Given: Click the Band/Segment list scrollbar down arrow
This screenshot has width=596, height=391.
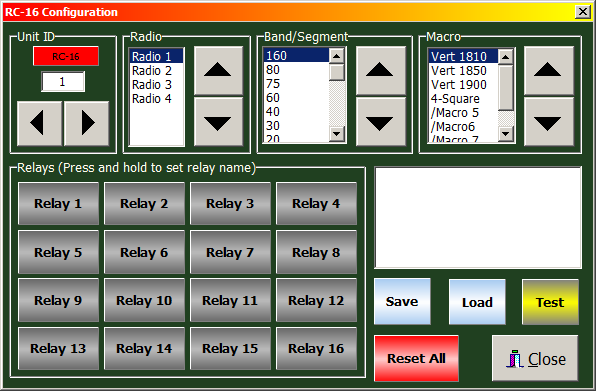Looking at the screenshot, I should [337, 134].
